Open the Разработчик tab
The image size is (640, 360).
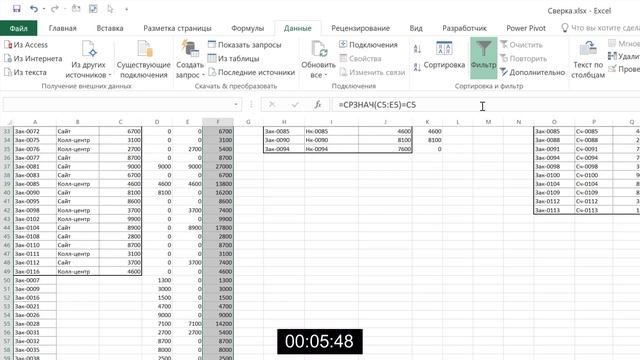pyautogui.click(x=464, y=28)
